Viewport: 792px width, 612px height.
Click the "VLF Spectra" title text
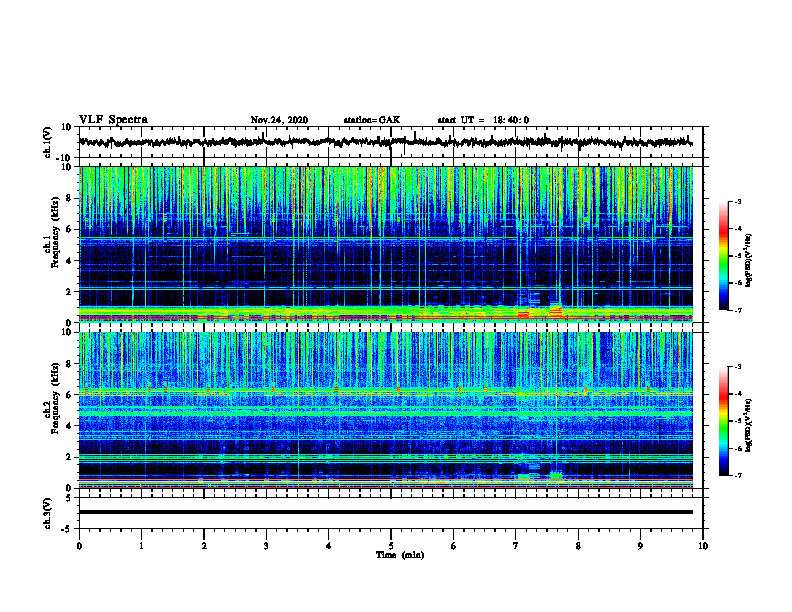113,120
